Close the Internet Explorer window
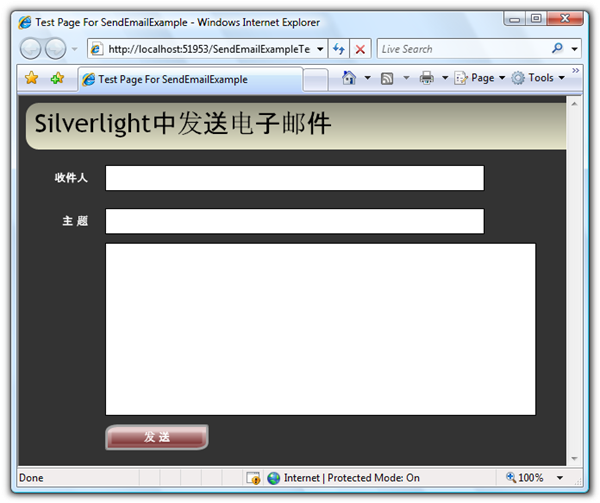Viewport: 600px width, 503px height. click(565, 18)
